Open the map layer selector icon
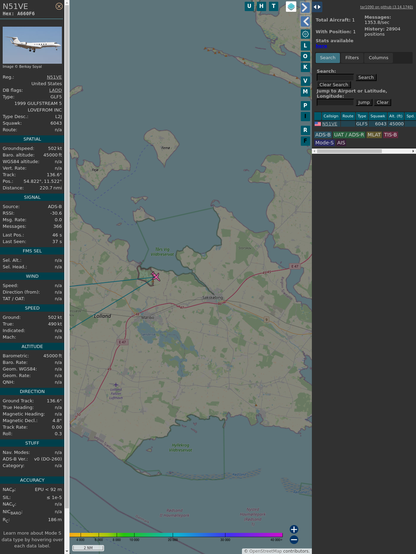The image size is (416, 554). [291, 6]
